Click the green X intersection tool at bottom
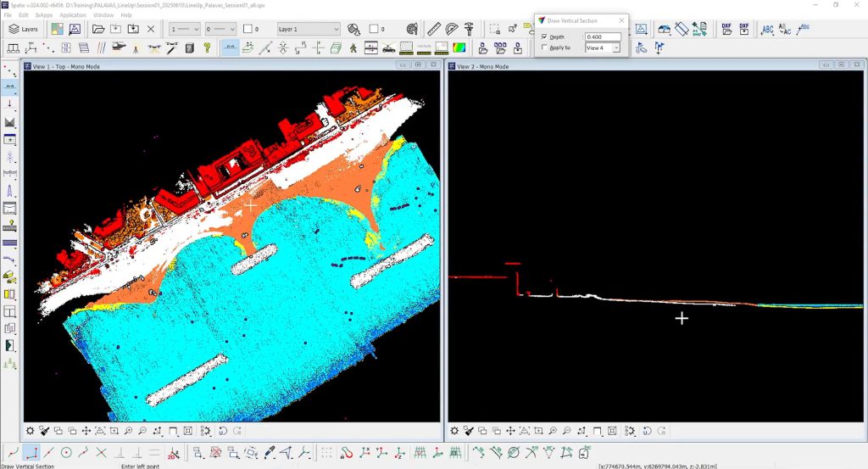The image size is (868, 469). pos(102,453)
